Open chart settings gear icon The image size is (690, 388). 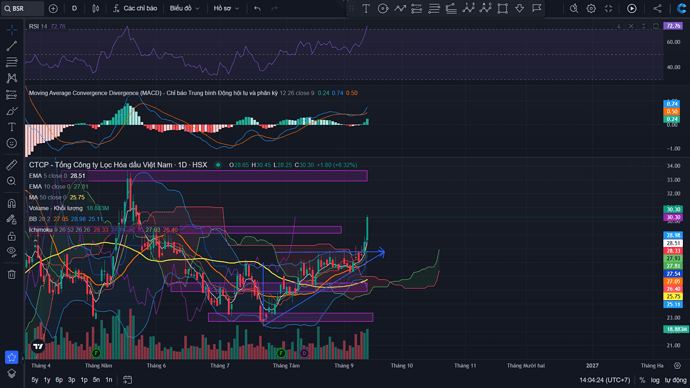[x=591, y=8]
